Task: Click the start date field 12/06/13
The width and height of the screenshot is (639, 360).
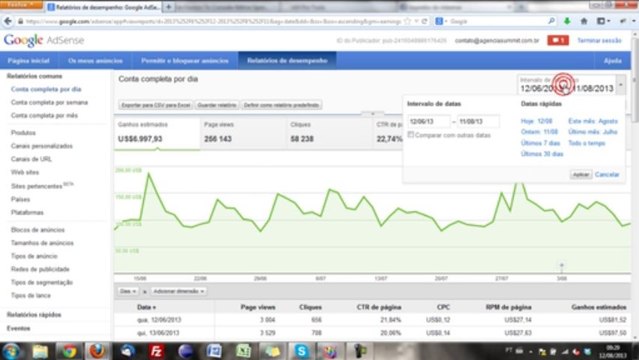Action: coord(429,121)
